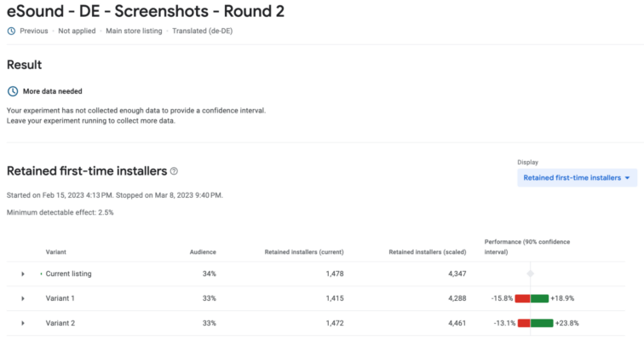This screenshot has height=352, width=644.
Task: Click Variant 2 green confidence bar segment
Action: point(542,323)
